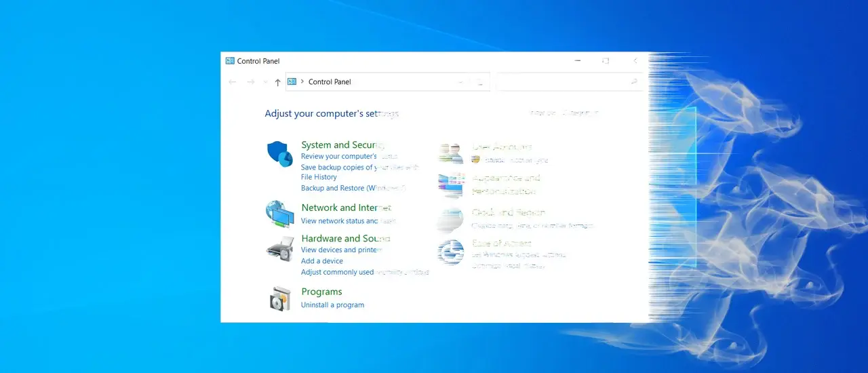This screenshot has width=868, height=373.
Task: Go up one level with Up arrow
Action: pyautogui.click(x=277, y=82)
